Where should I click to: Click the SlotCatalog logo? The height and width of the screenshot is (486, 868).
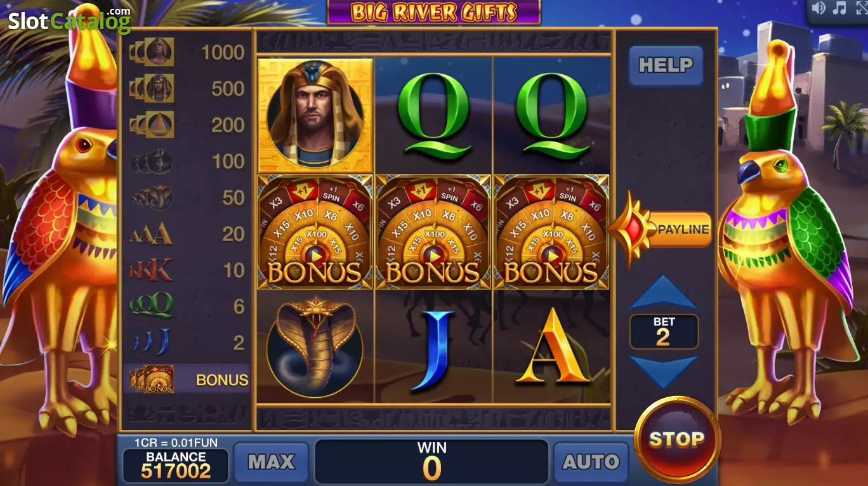(69, 20)
